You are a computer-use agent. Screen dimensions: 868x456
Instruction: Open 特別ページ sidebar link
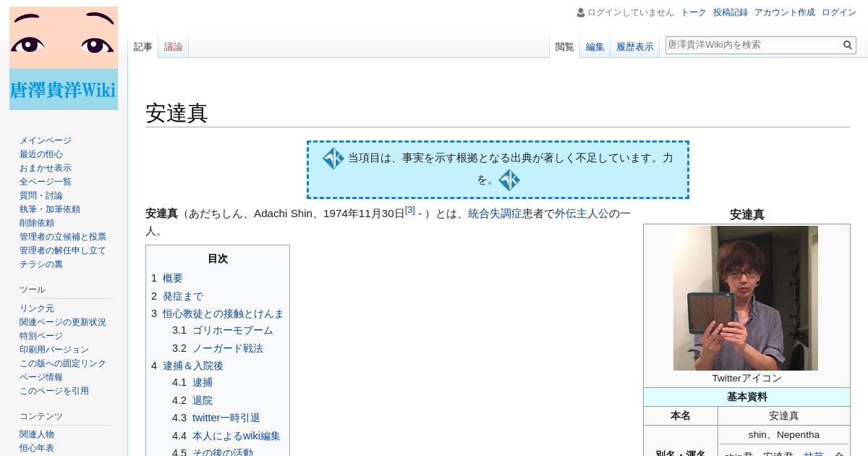pos(41,336)
